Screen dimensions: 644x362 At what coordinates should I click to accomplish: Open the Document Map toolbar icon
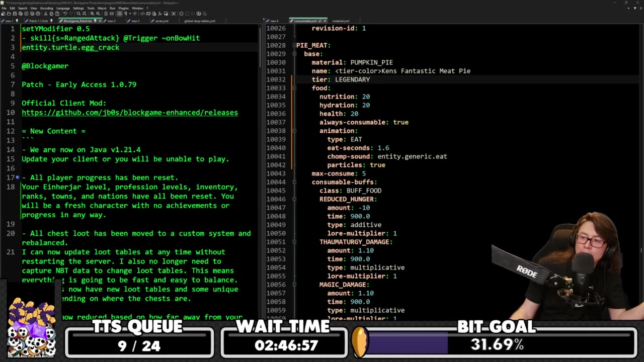[x=148, y=14]
